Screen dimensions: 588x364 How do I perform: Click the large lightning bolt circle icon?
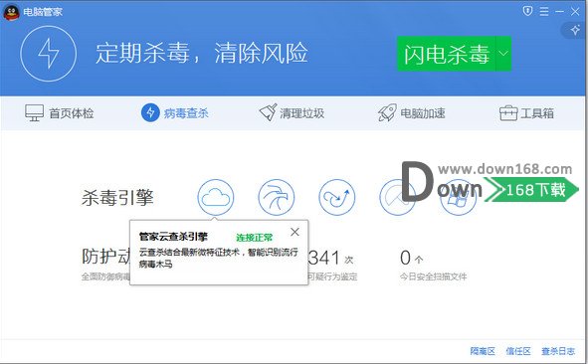[49, 54]
